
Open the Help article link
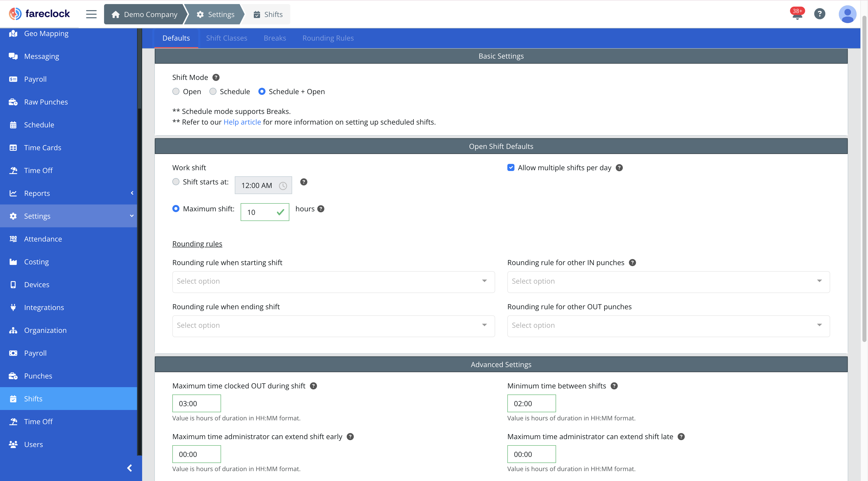[x=242, y=122]
